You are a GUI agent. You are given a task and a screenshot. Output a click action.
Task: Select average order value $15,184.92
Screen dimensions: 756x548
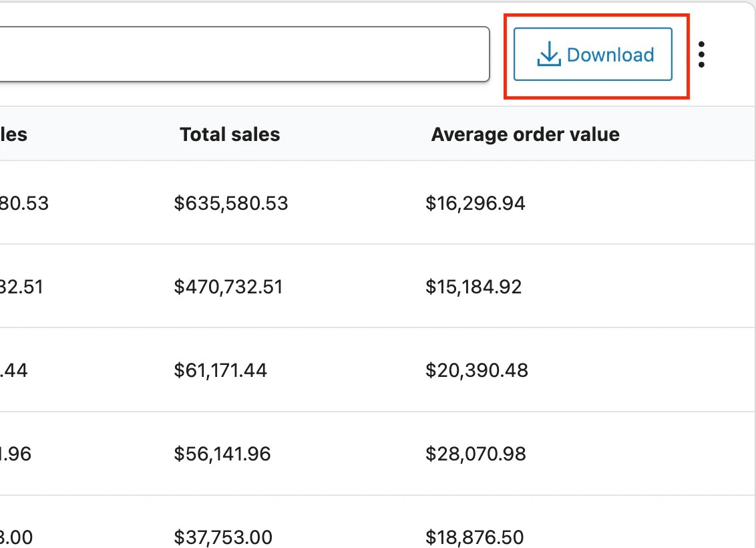[x=474, y=287]
